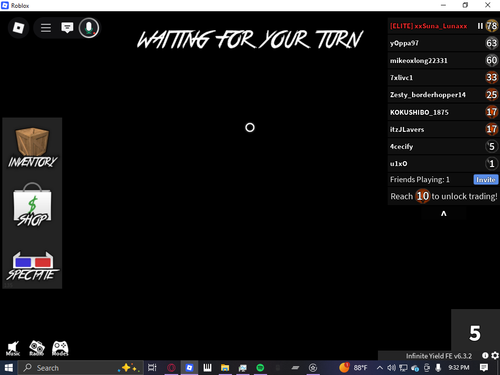The width and height of the screenshot is (500, 375).
Task: Select player 4cecify in leaderboard
Action: click(443, 146)
